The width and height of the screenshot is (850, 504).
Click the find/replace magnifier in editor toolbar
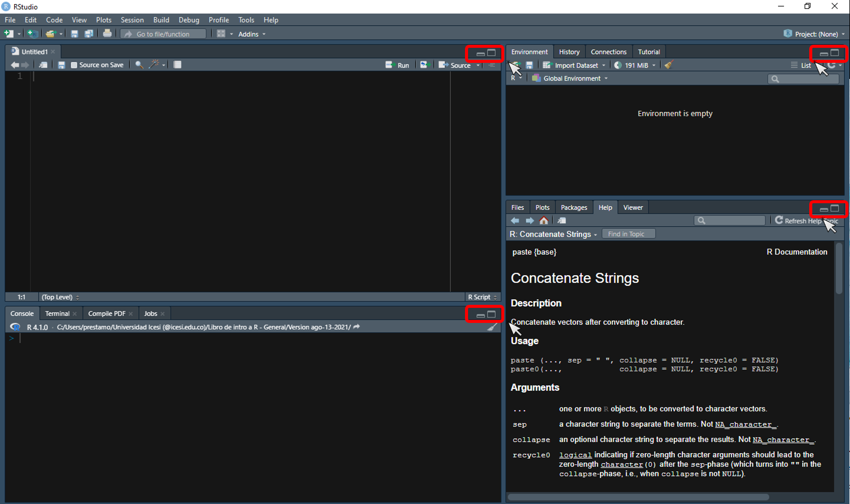click(x=139, y=65)
